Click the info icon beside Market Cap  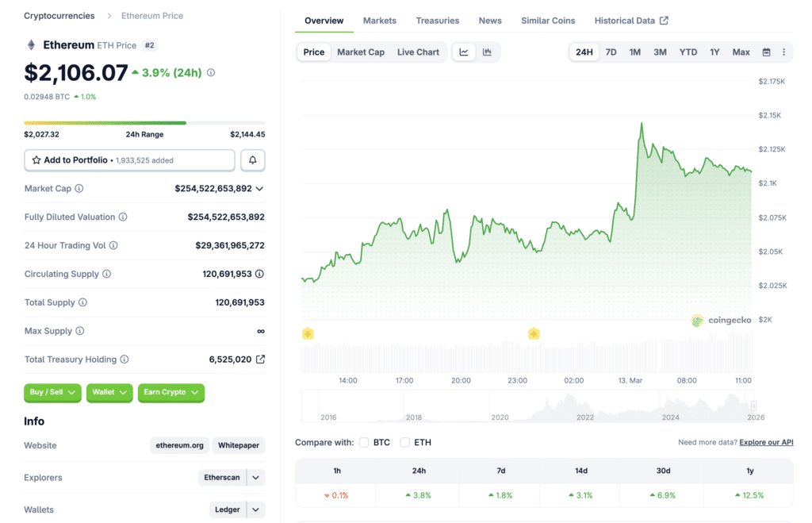pos(79,189)
